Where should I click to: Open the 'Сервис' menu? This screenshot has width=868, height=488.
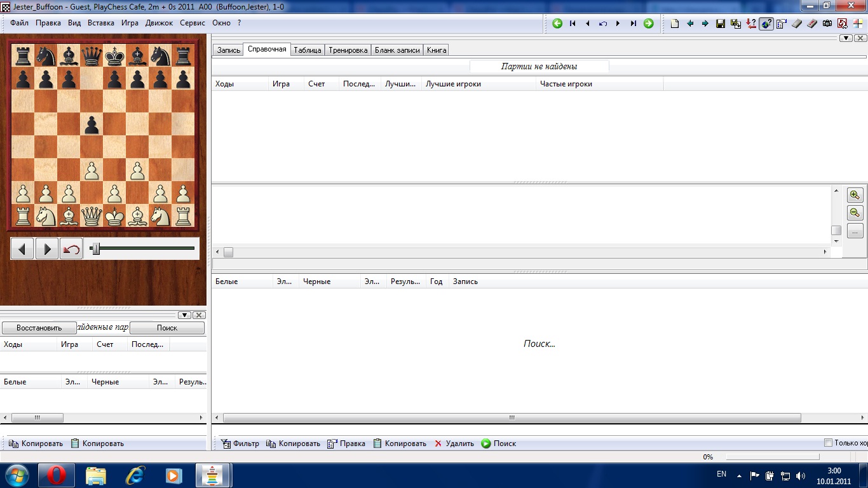[x=193, y=23]
